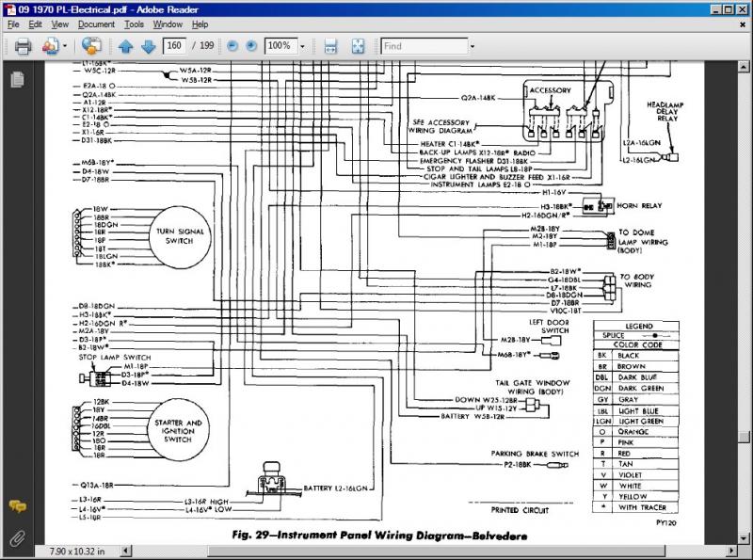Open the email/share document icon
Screen dimensions: 753x560
click(51, 46)
